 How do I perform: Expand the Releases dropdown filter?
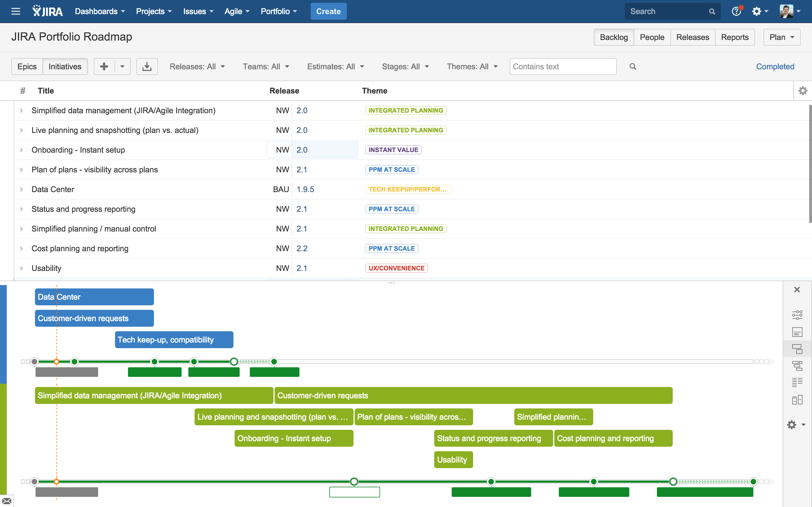tap(197, 66)
